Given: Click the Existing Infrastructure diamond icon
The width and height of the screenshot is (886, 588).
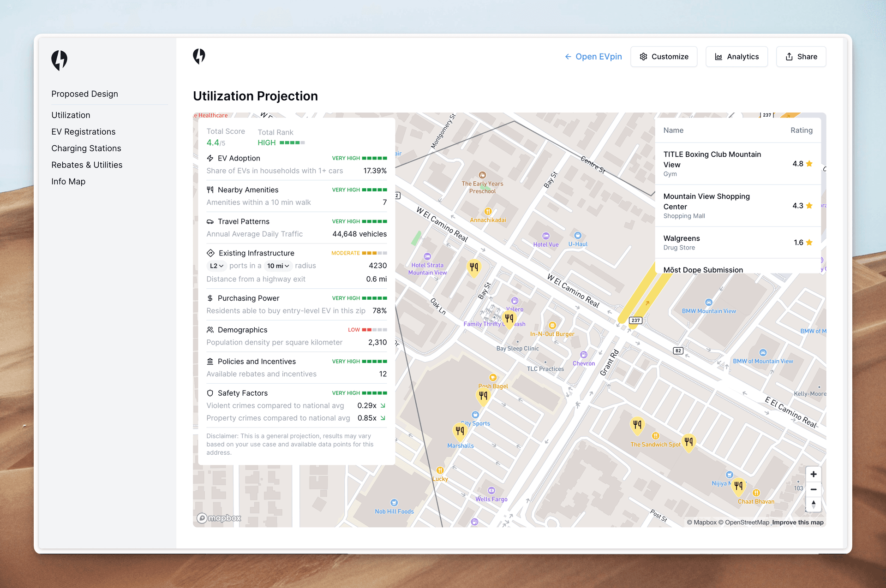Looking at the screenshot, I should pyautogui.click(x=210, y=253).
